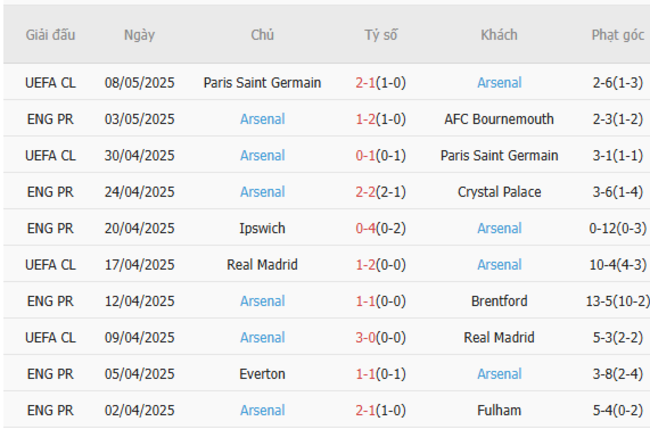Viewport: 650px width, 446px height.
Task: Click the Brentford team name
Action: [499, 301]
